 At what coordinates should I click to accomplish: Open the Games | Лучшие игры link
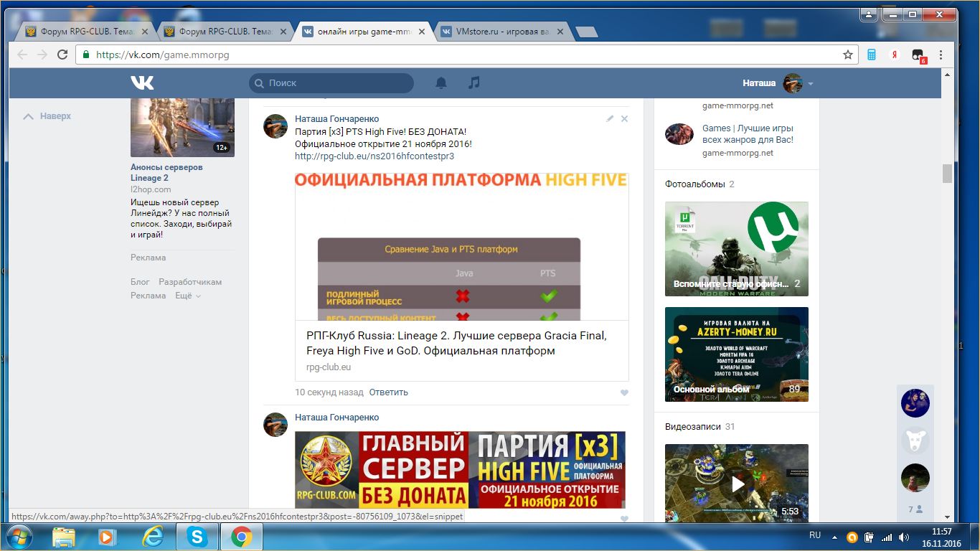[748, 134]
